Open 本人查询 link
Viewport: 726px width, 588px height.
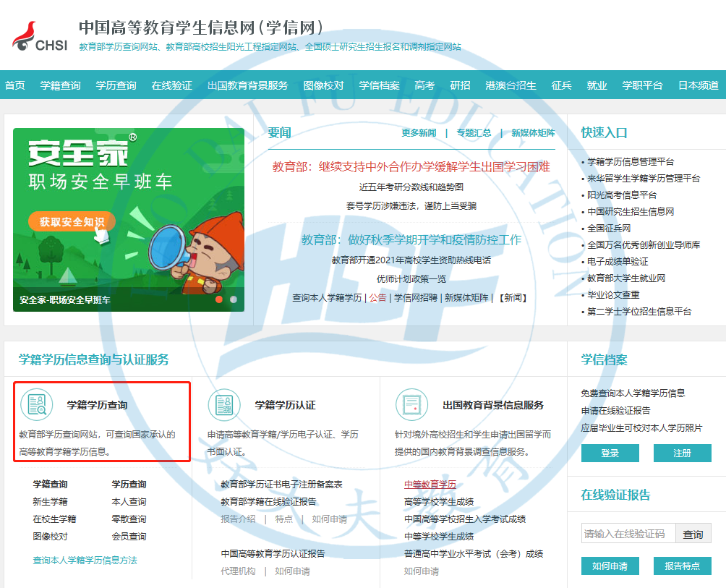tap(129, 502)
